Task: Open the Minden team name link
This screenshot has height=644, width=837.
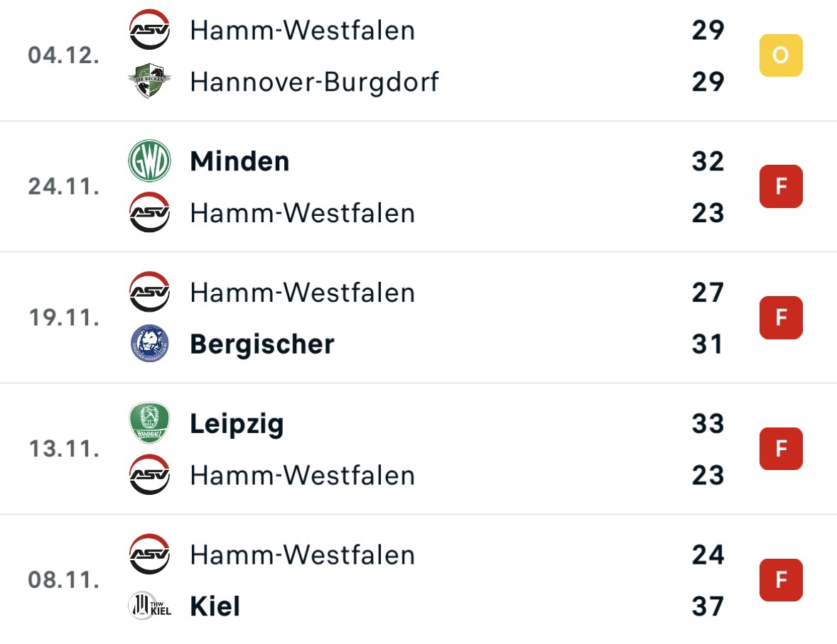Action: pos(239,161)
